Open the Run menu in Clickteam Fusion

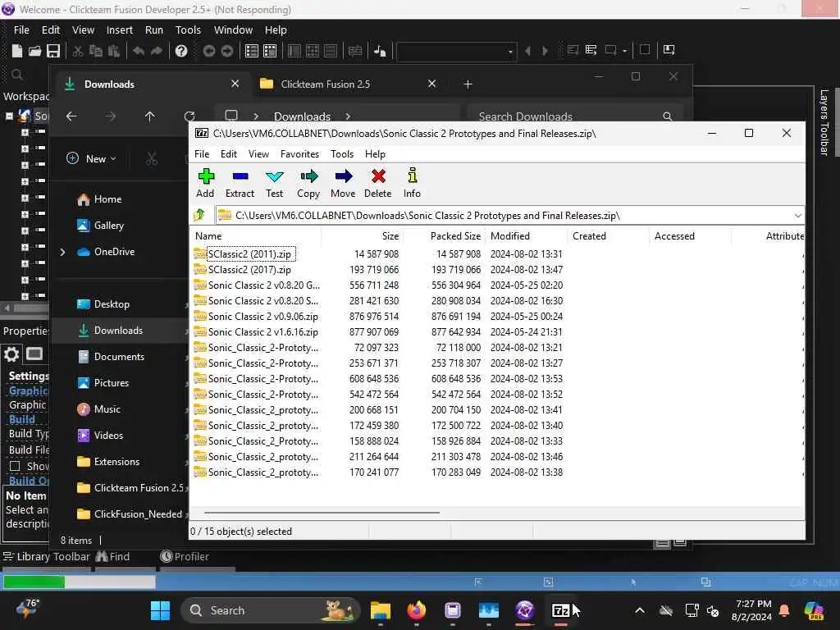[x=153, y=30]
